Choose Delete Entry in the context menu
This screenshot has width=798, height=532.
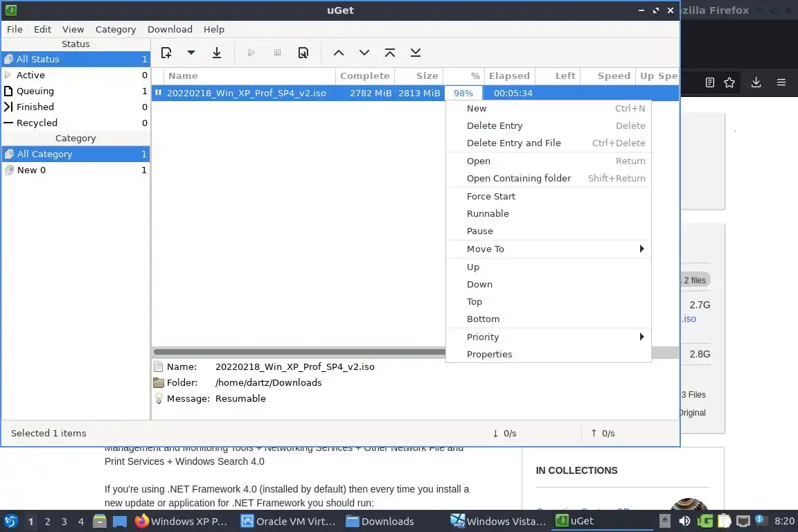549,126
